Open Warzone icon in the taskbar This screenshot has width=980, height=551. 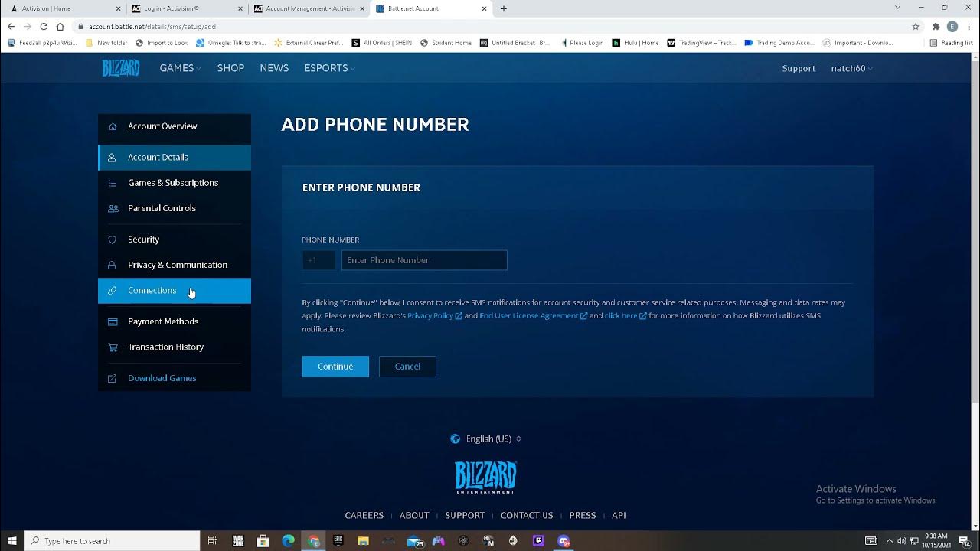[238, 541]
